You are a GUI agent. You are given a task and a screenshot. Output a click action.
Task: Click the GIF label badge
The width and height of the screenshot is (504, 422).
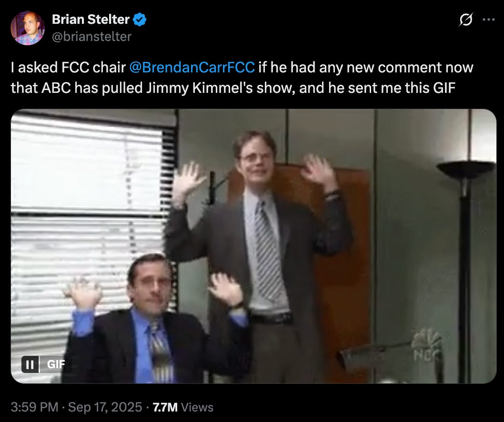point(56,364)
